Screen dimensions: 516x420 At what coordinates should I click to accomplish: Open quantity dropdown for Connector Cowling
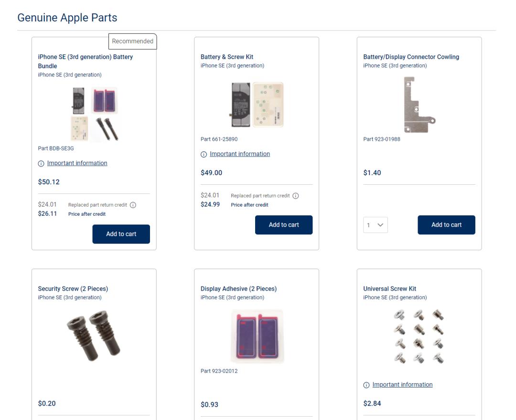(x=376, y=225)
